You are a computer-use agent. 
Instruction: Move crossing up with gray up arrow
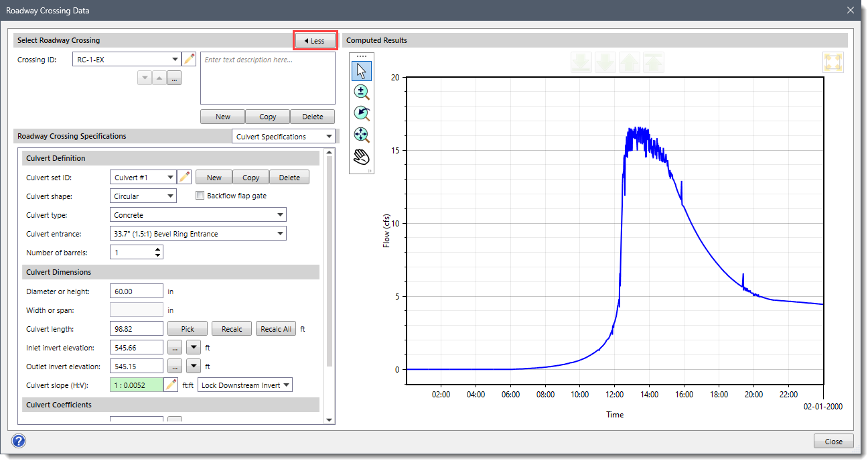tap(159, 78)
